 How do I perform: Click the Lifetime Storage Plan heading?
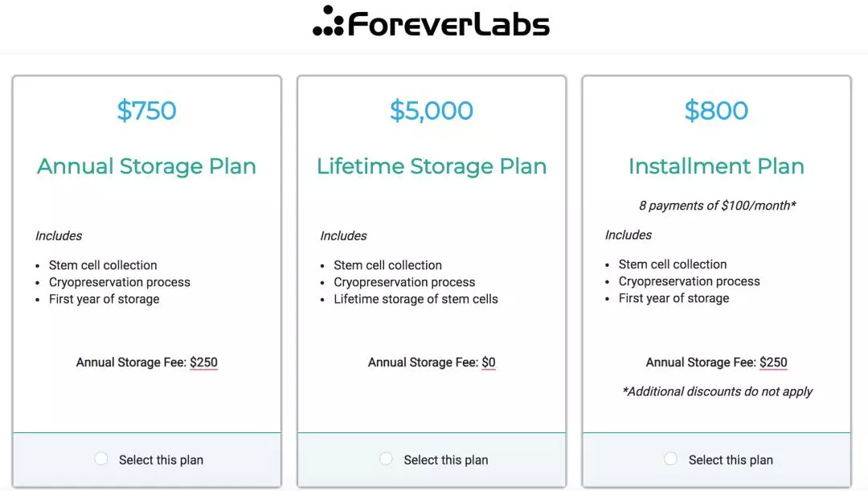pos(432,166)
